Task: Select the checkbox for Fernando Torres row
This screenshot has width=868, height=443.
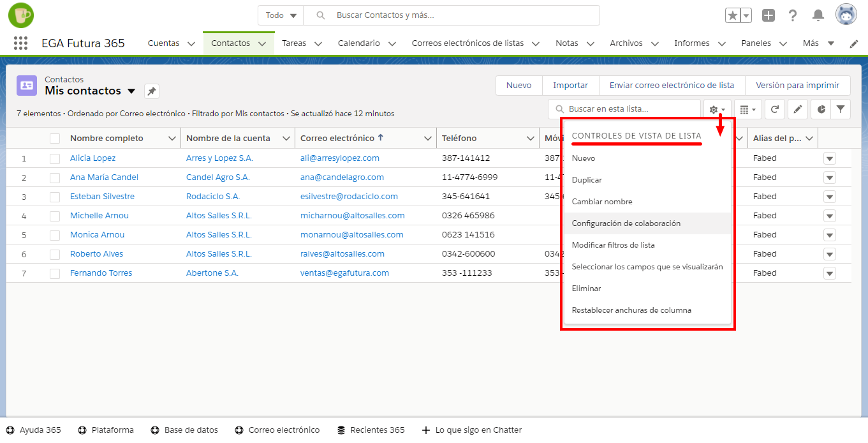Action: [55, 273]
